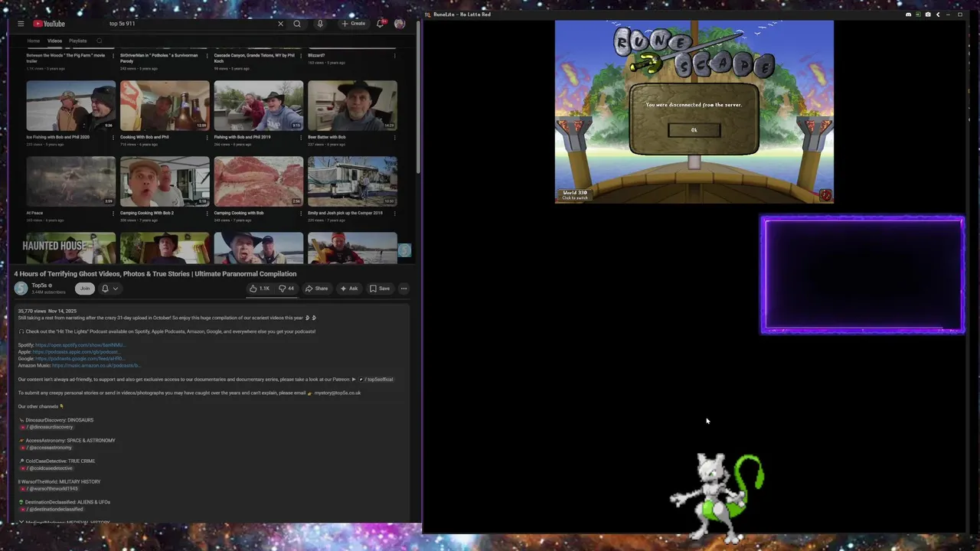Image resolution: width=980 pixels, height=551 pixels.
Task: Open options for 'Cascade Canyon' video
Action: [x=301, y=56]
